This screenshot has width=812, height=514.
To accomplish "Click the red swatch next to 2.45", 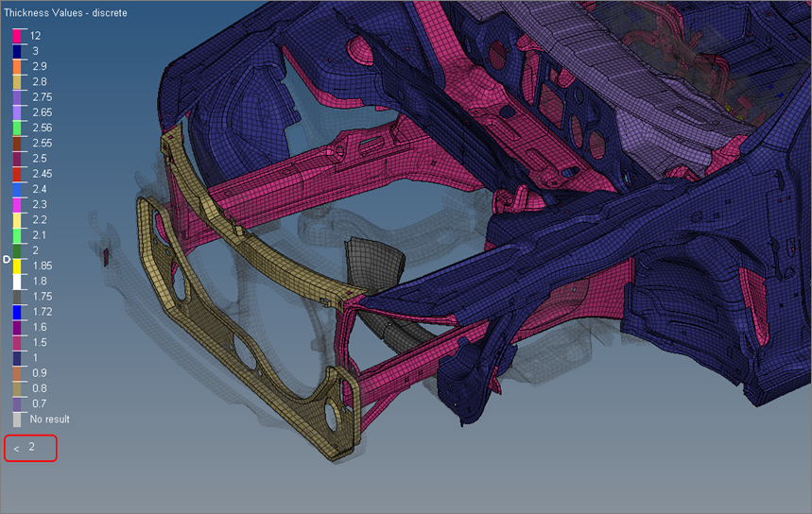I will pyautogui.click(x=17, y=174).
